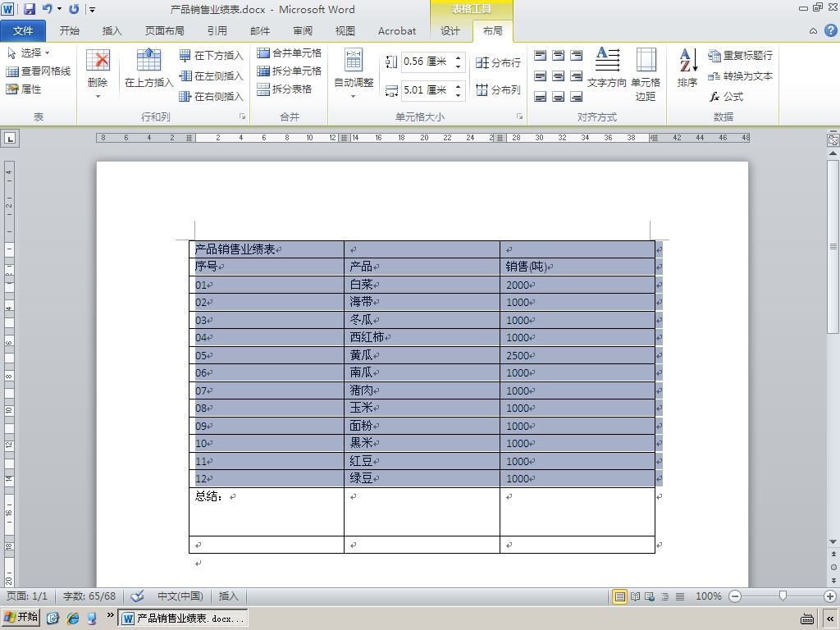Screen dimensions: 840x630
Task: Open the Delete 删除 dropdown arrow
Action: 98,97
